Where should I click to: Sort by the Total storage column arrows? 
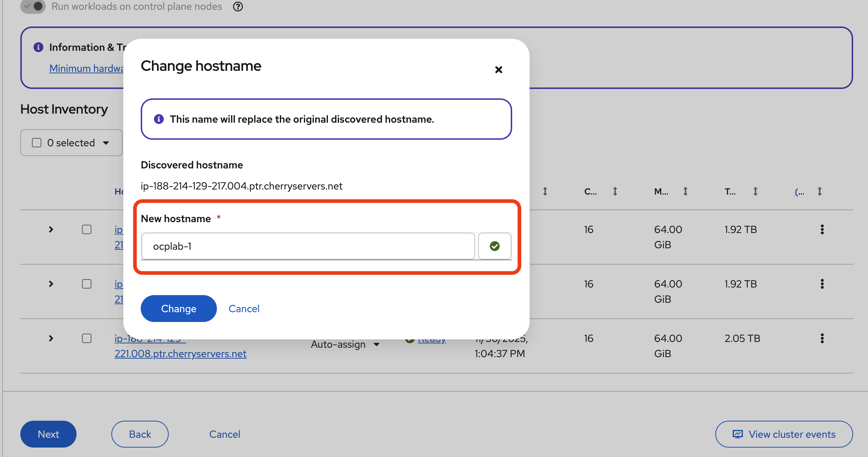(755, 191)
